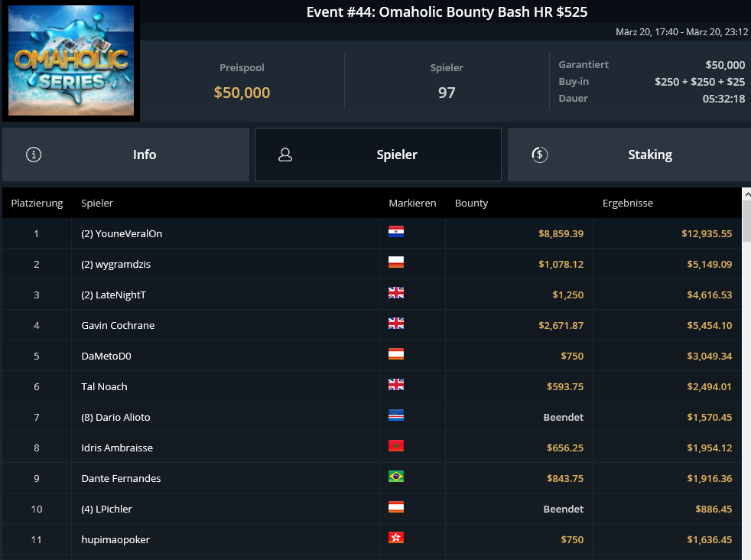Click placement number 1

pos(37,234)
